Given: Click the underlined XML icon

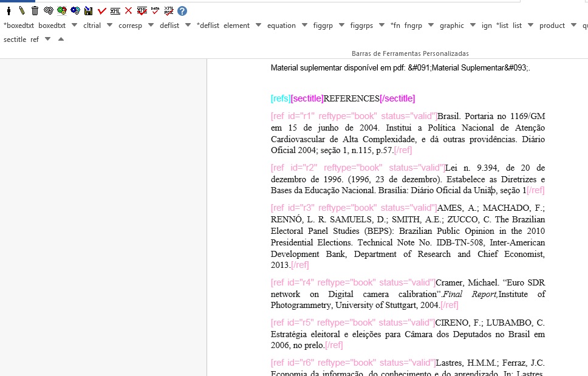Looking at the screenshot, I should (115, 11).
